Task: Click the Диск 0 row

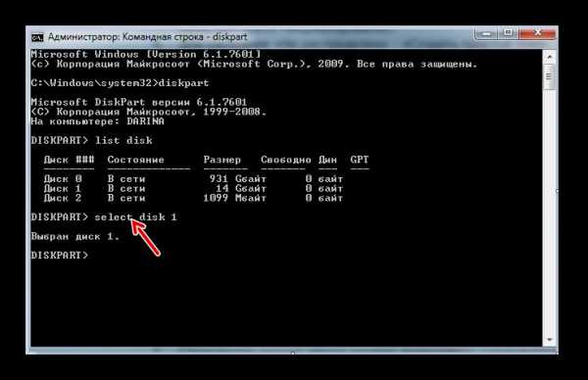Action: point(193,179)
